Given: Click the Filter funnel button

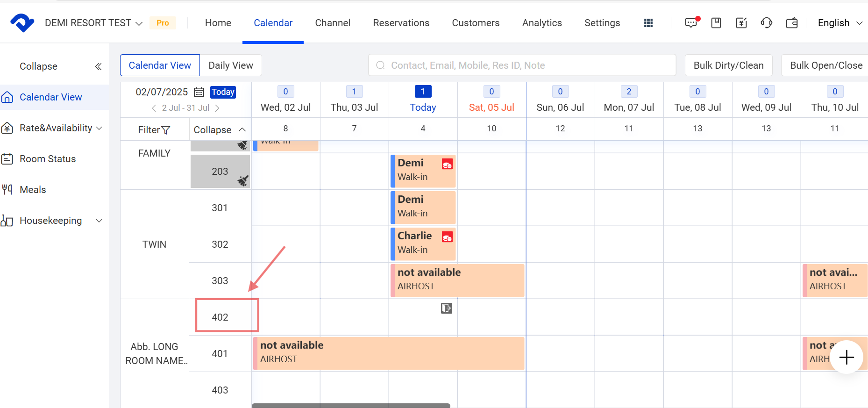Looking at the screenshot, I should [154, 130].
